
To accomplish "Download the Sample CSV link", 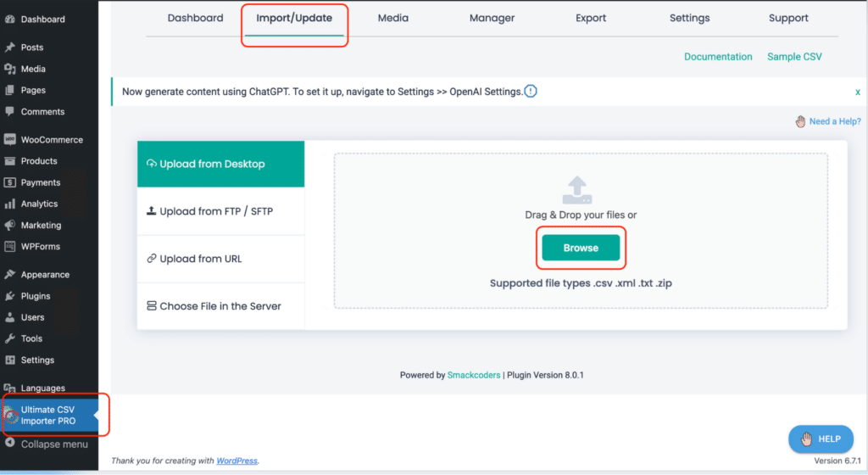I will point(794,57).
